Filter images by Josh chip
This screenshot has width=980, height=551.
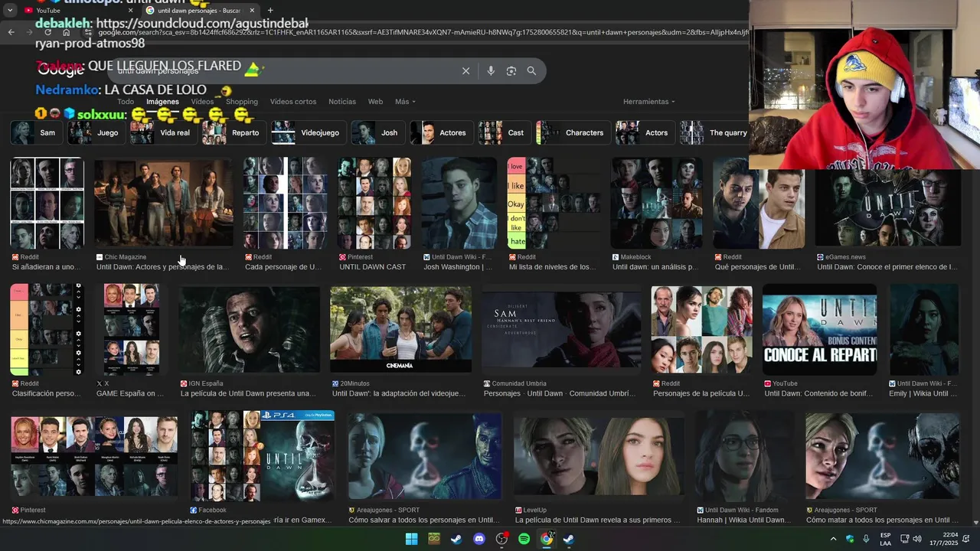378,132
